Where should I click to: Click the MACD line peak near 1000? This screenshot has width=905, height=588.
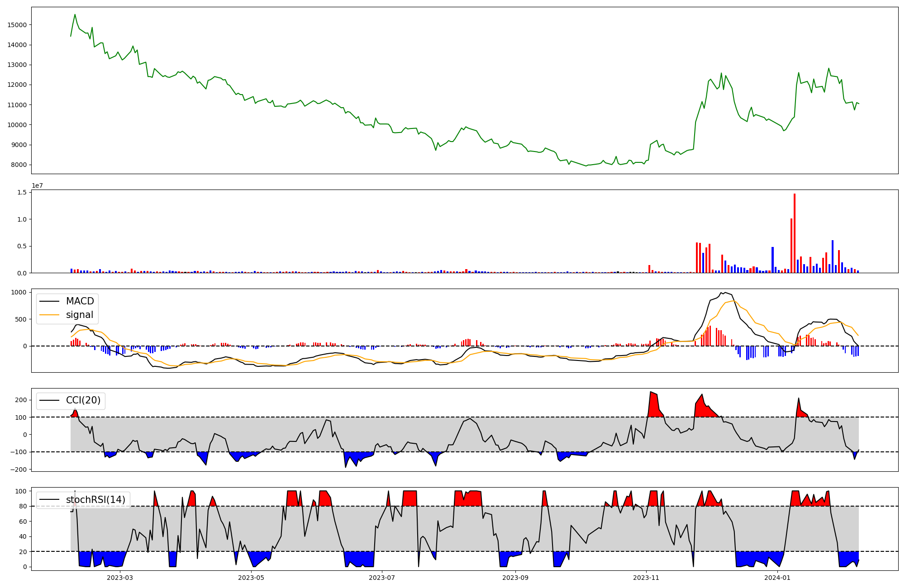[x=724, y=293]
